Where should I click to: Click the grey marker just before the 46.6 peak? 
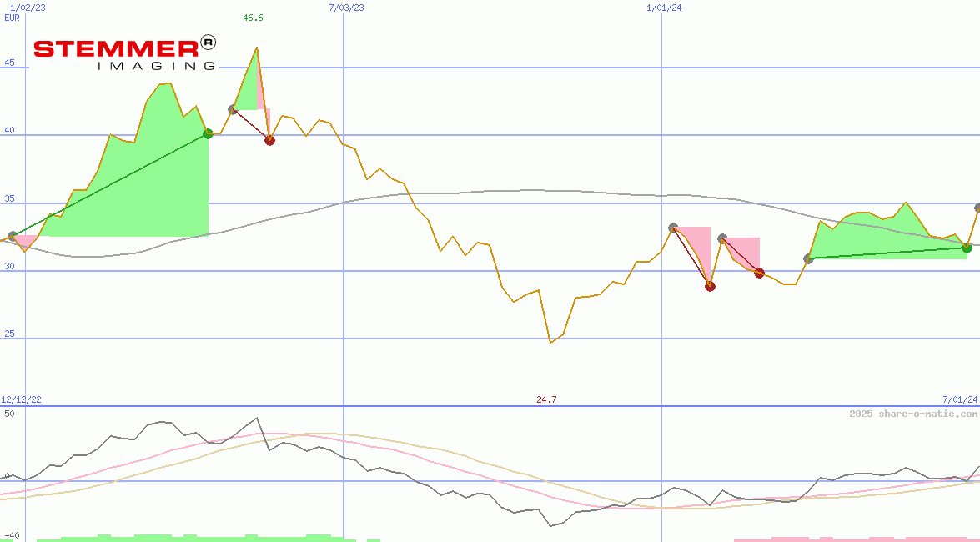click(233, 109)
